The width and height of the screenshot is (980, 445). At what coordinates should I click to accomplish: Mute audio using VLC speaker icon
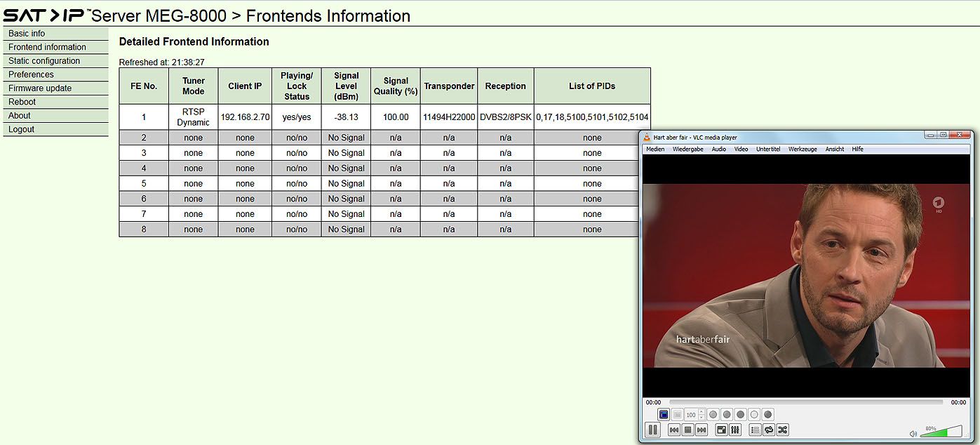913,434
